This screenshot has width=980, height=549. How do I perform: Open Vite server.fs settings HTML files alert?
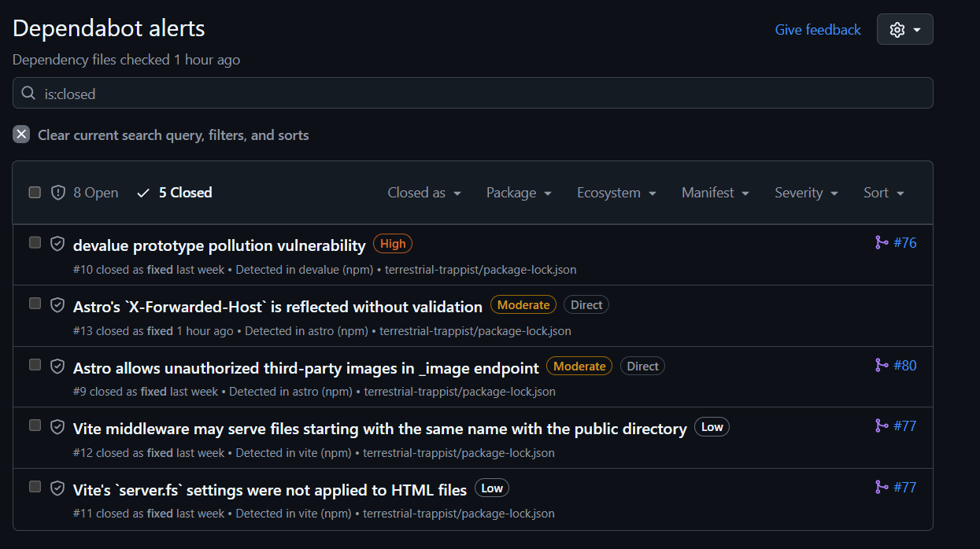click(x=269, y=490)
